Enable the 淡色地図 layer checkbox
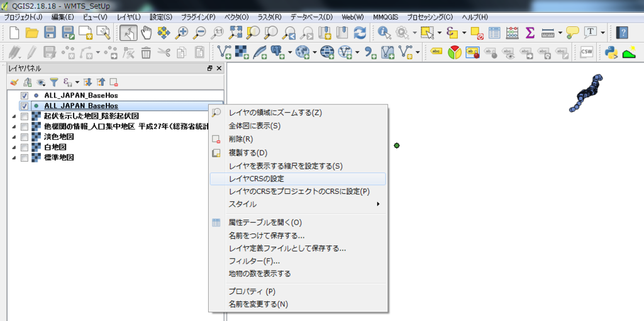The width and height of the screenshot is (644, 321). tap(25, 137)
